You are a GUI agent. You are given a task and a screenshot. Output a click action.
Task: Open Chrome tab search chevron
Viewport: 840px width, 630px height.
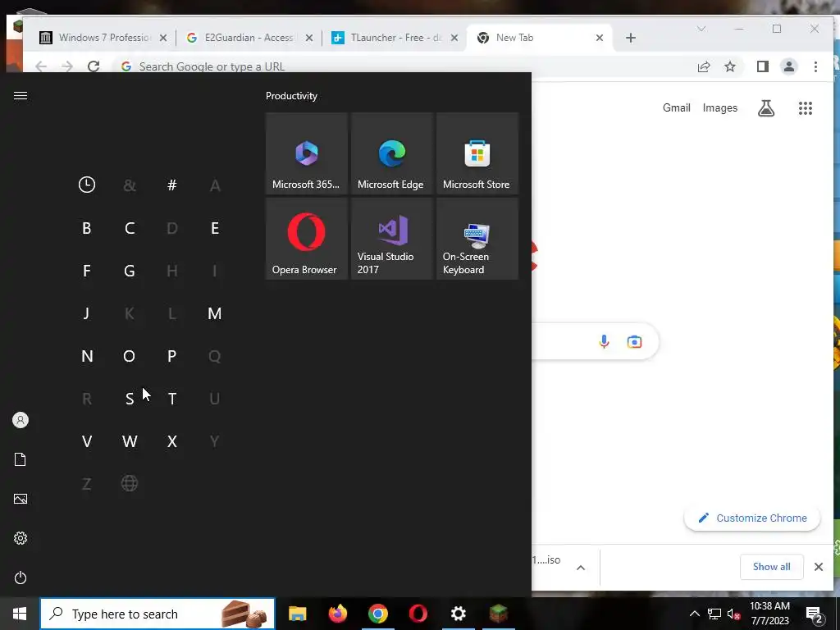pos(701,29)
